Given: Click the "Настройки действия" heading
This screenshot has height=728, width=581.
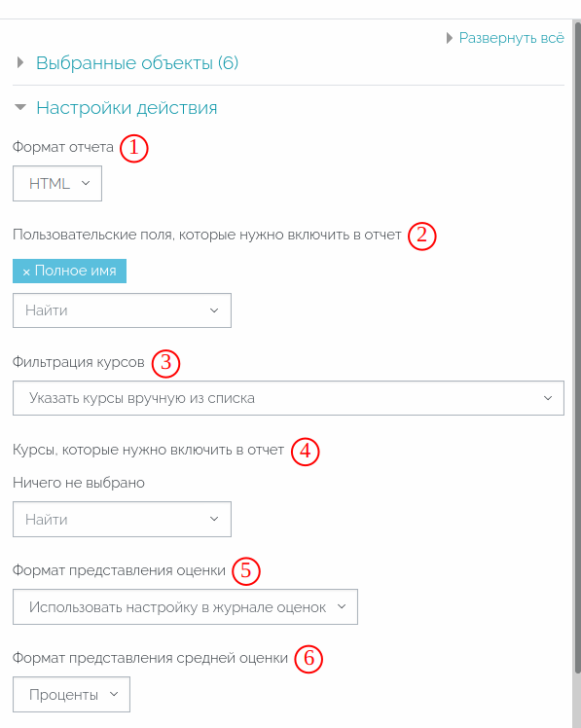Looking at the screenshot, I should click(x=127, y=108).
